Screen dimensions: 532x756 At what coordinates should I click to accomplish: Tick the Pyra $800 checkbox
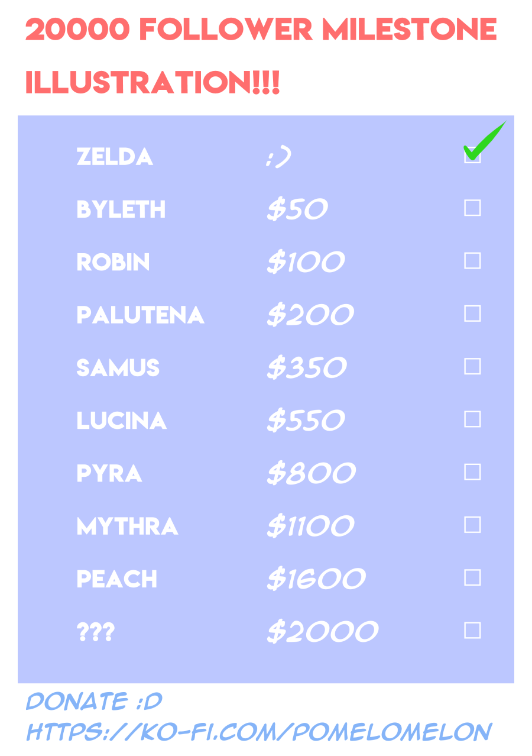pos(472,472)
